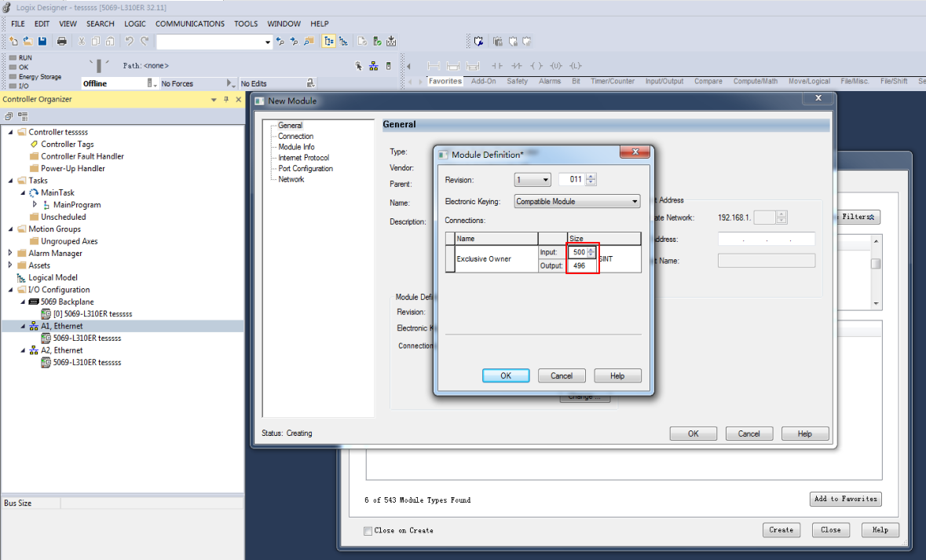Click the Download to controller icon

(391, 42)
